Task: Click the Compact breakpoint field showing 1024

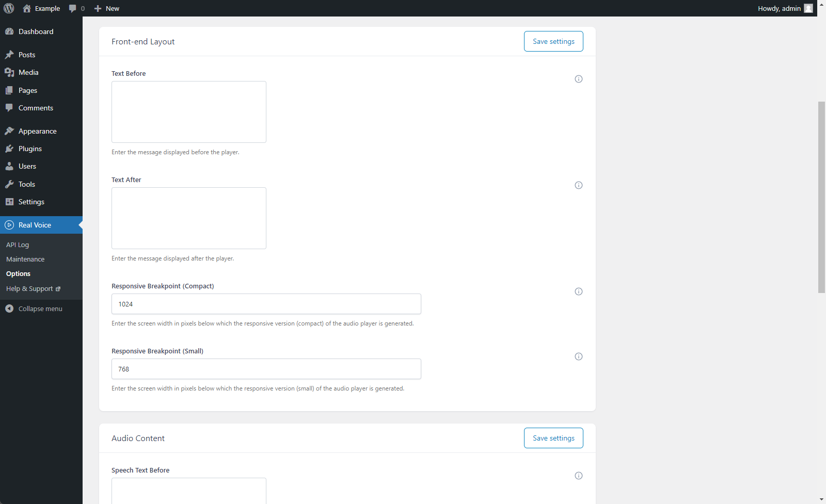Action: (x=266, y=304)
